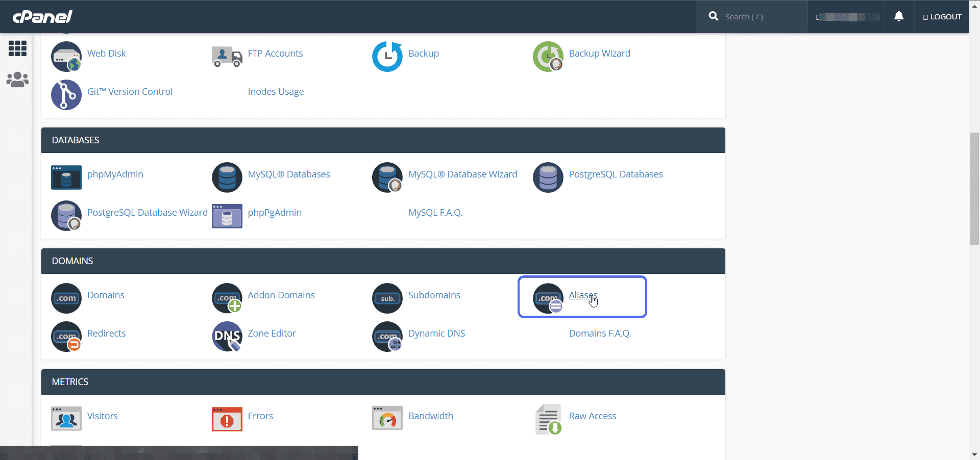Open the Subdomains link
Screen dimensions: 980x460
[x=434, y=295]
